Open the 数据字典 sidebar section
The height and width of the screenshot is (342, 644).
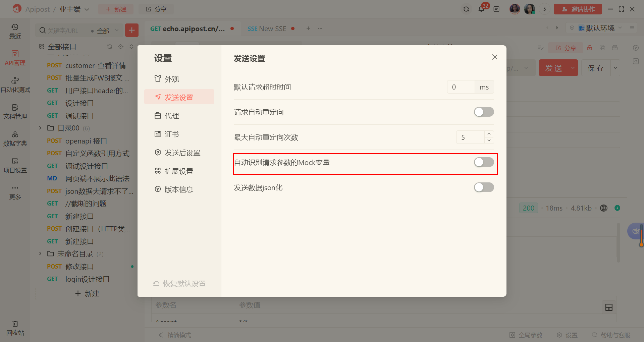[15, 138]
